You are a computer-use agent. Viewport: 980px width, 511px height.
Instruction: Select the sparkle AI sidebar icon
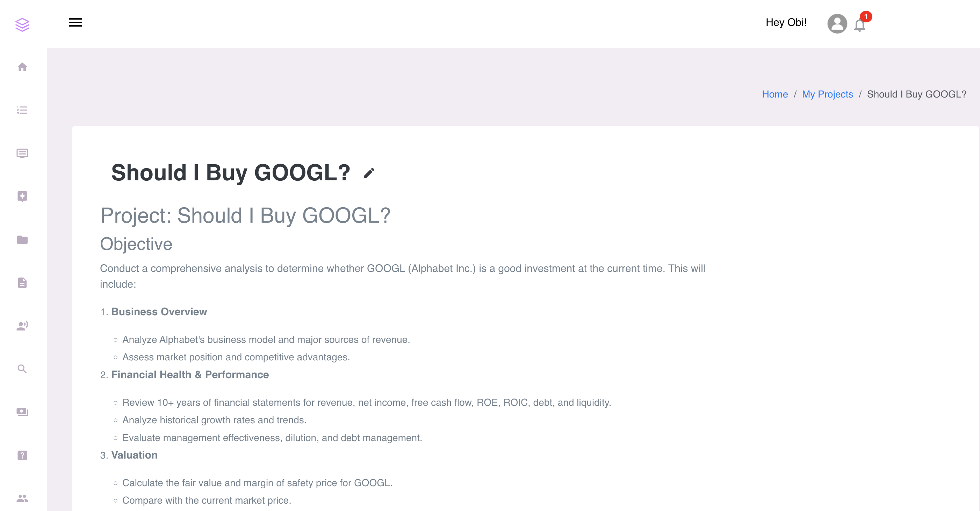(x=22, y=196)
